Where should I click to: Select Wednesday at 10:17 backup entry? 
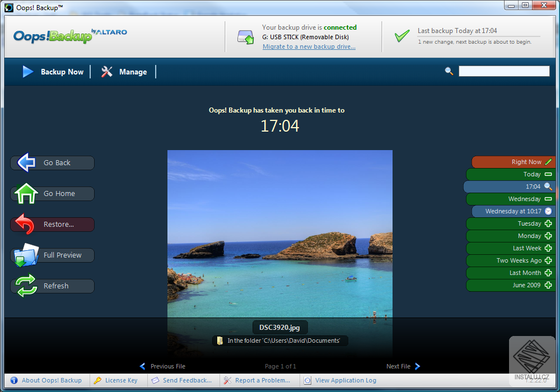(513, 211)
